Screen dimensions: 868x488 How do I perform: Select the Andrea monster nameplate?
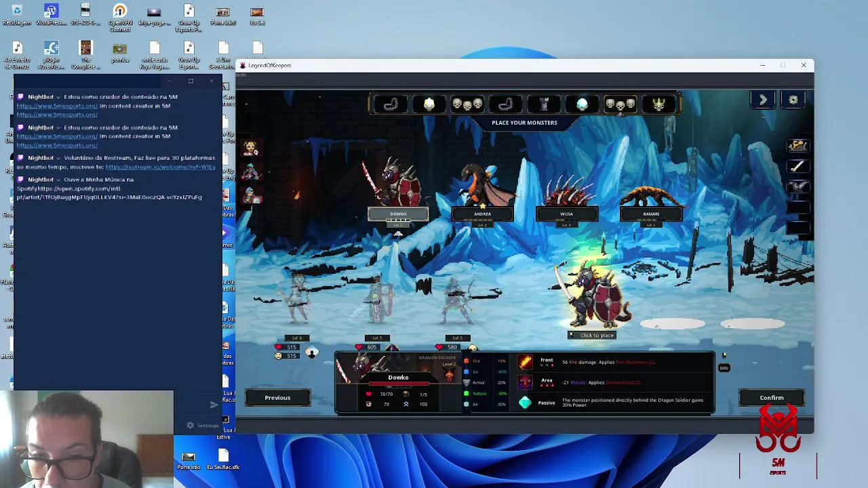tap(482, 214)
